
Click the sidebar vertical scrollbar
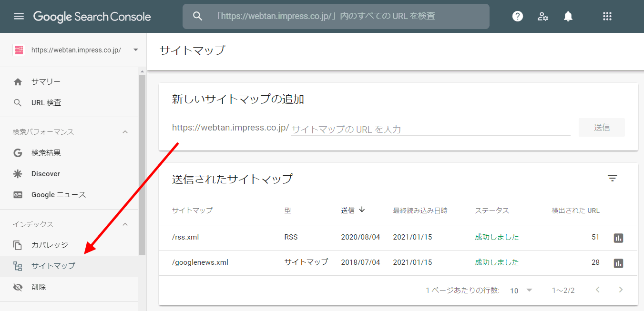click(142, 164)
